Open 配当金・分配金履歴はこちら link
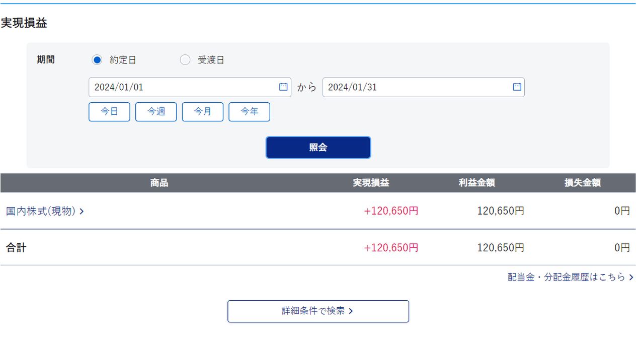Screen dimensions: 644x337 pyautogui.click(x=567, y=277)
